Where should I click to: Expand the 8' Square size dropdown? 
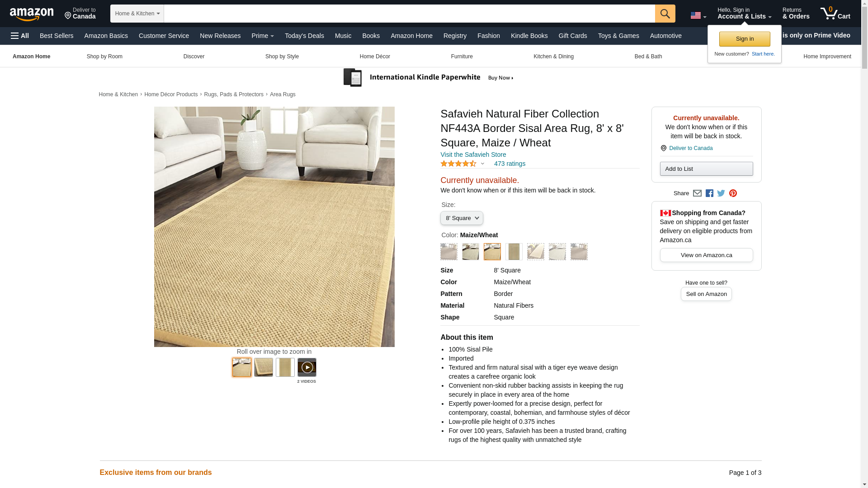(x=462, y=218)
